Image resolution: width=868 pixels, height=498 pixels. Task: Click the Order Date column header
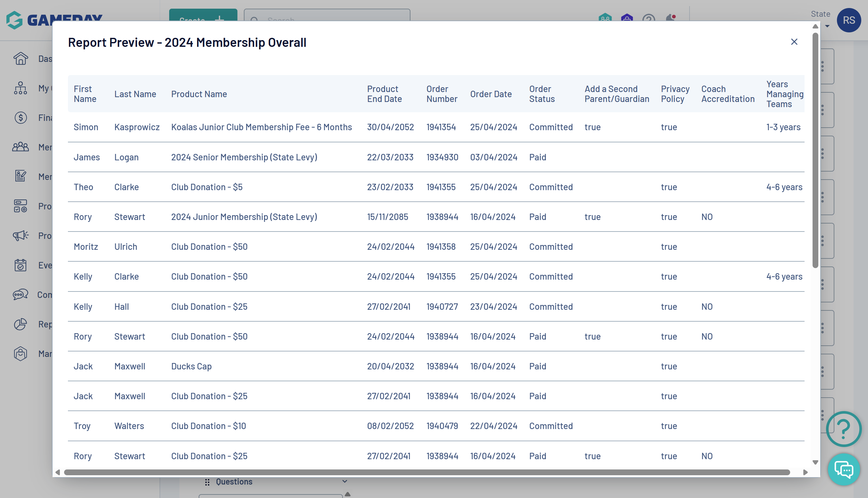491,94
